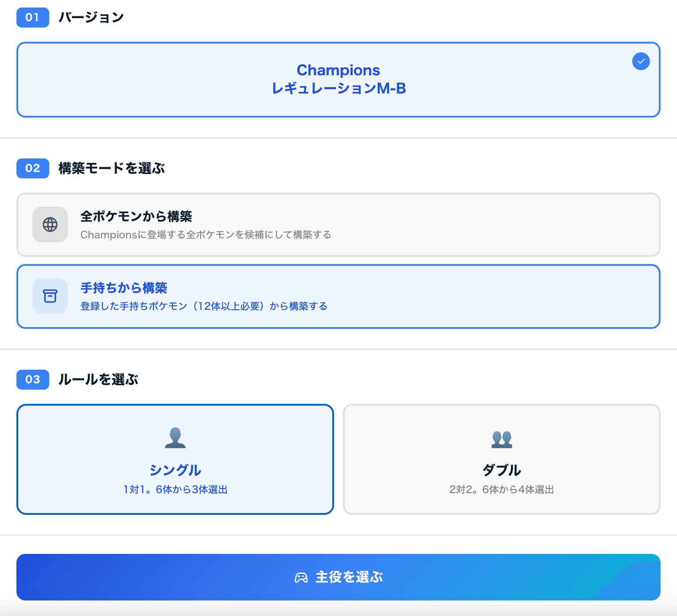
Task: Select the シングル rule card
Action: [175, 459]
